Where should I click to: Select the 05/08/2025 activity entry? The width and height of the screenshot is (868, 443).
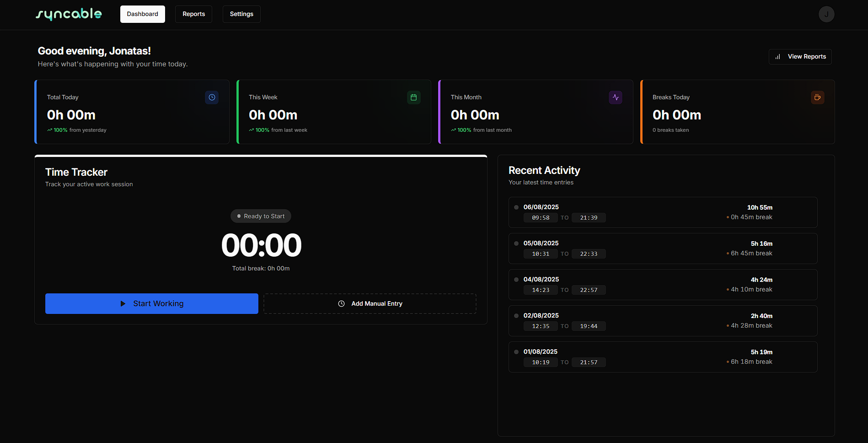click(x=662, y=249)
